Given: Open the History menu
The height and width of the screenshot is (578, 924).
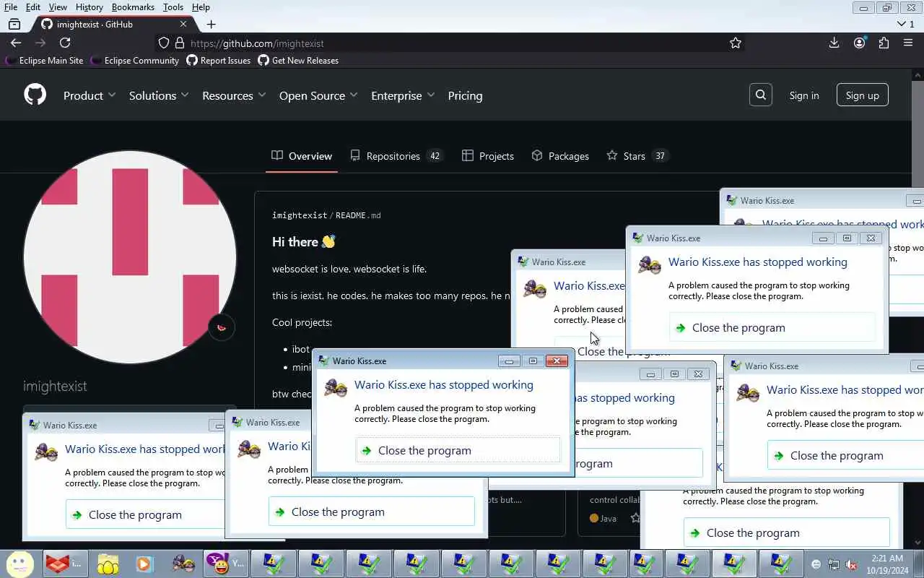Looking at the screenshot, I should [x=89, y=7].
